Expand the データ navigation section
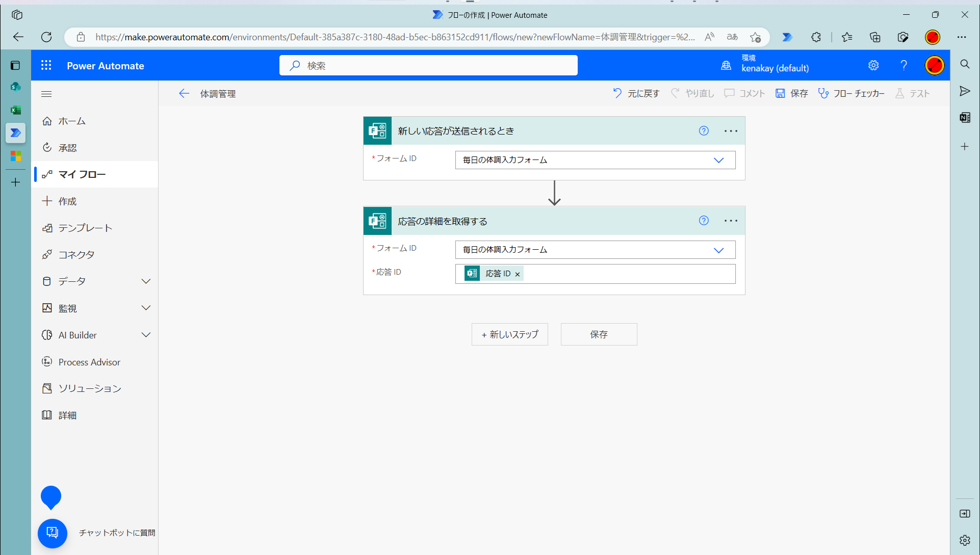980x555 pixels. point(146,281)
